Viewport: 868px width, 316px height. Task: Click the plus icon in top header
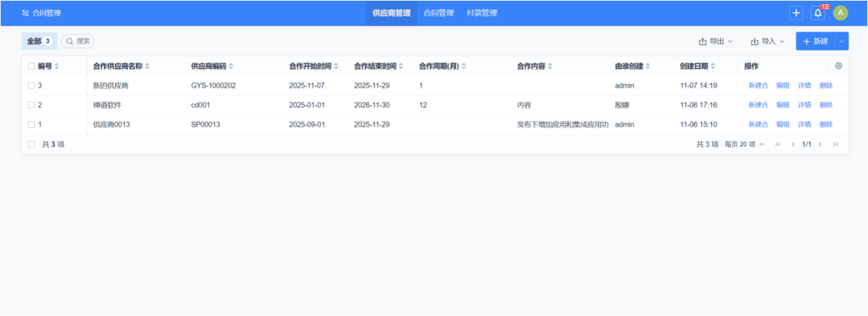click(x=796, y=13)
